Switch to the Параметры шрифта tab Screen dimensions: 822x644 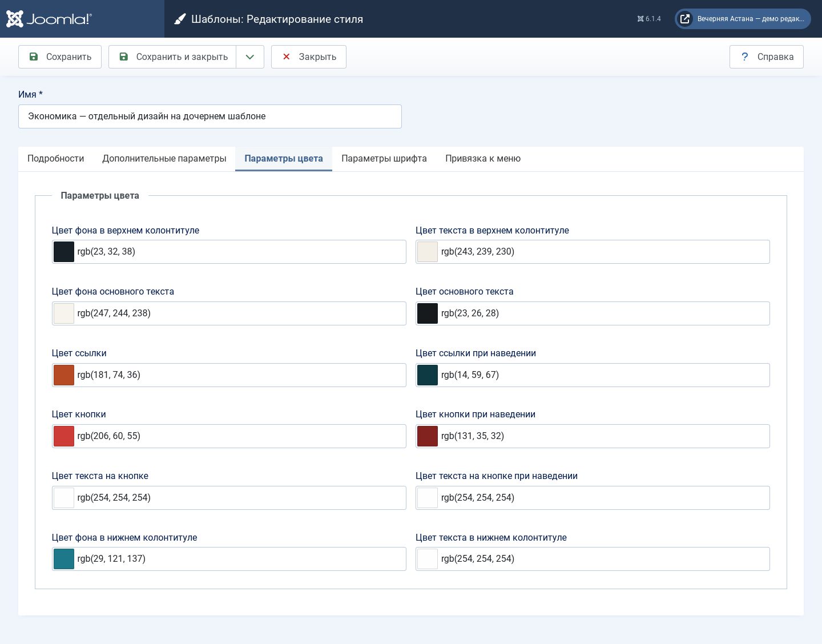[x=384, y=159]
